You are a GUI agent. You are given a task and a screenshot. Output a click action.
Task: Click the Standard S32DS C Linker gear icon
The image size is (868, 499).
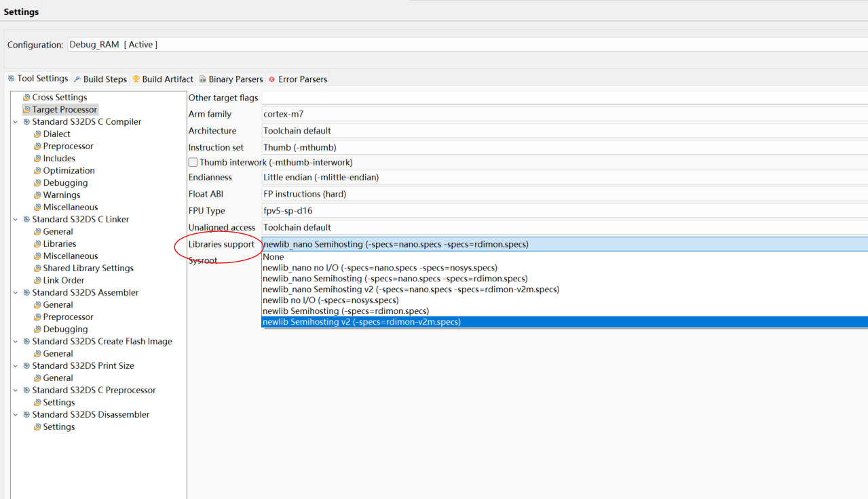tap(26, 220)
